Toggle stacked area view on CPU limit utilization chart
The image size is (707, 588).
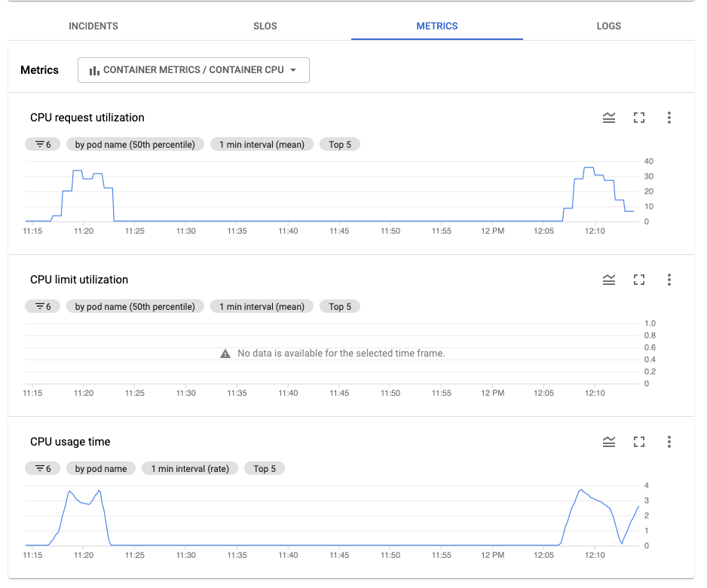tap(609, 280)
